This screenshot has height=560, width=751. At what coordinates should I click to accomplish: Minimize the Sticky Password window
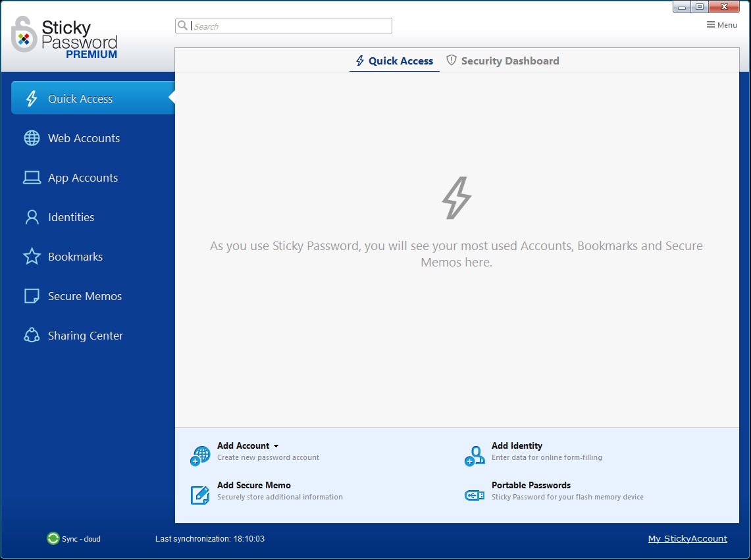[682, 7]
